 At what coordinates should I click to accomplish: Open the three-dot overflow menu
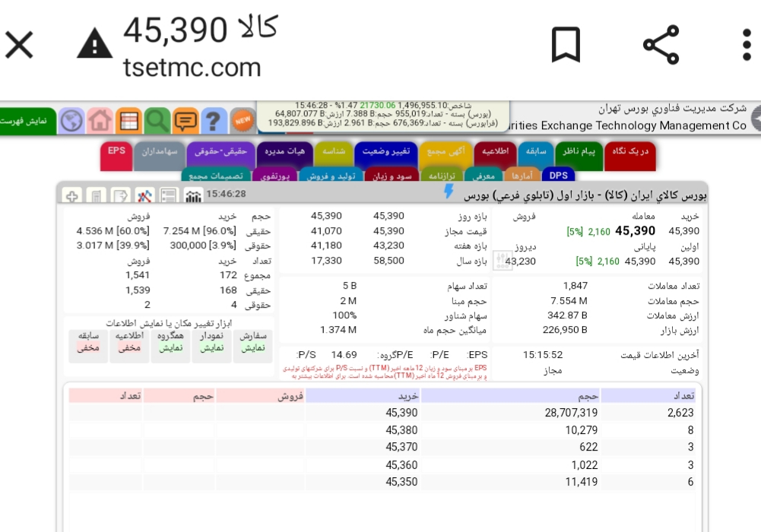coord(747,45)
